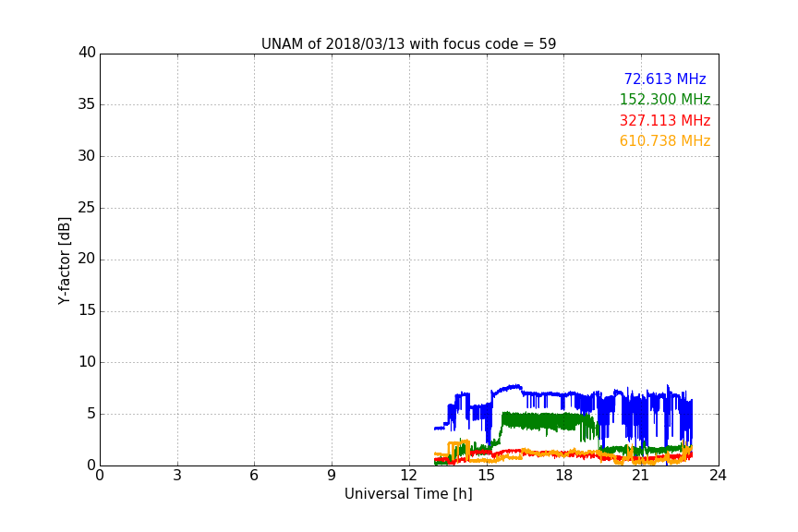798x532 pixels.
Task: Click the 'Y-factor [dB]' axis label
Action: (64, 260)
